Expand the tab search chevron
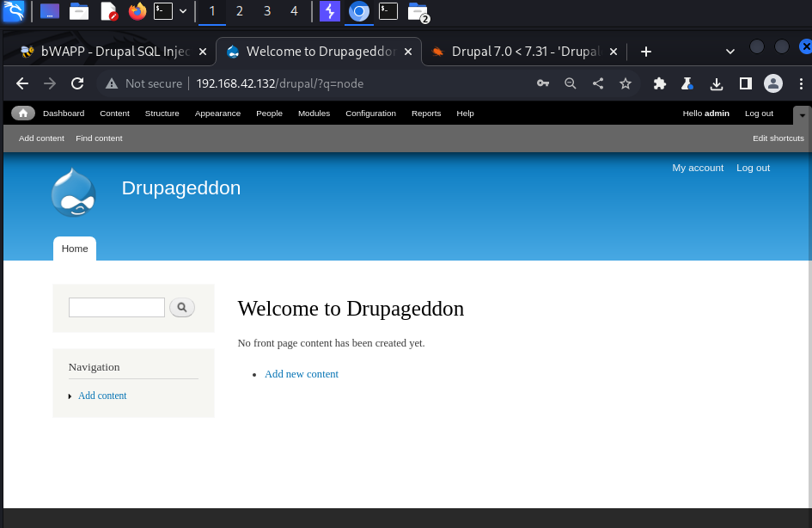The width and height of the screenshot is (812, 528). click(730, 52)
